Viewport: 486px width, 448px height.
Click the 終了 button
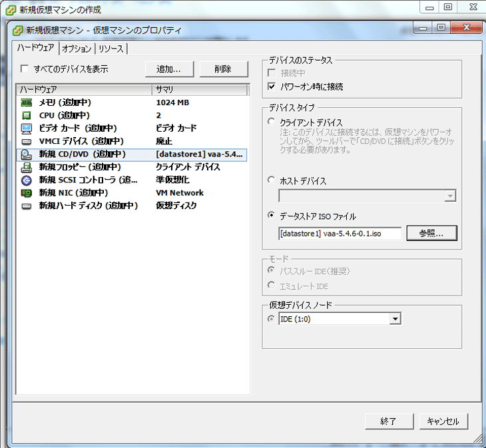[389, 421]
